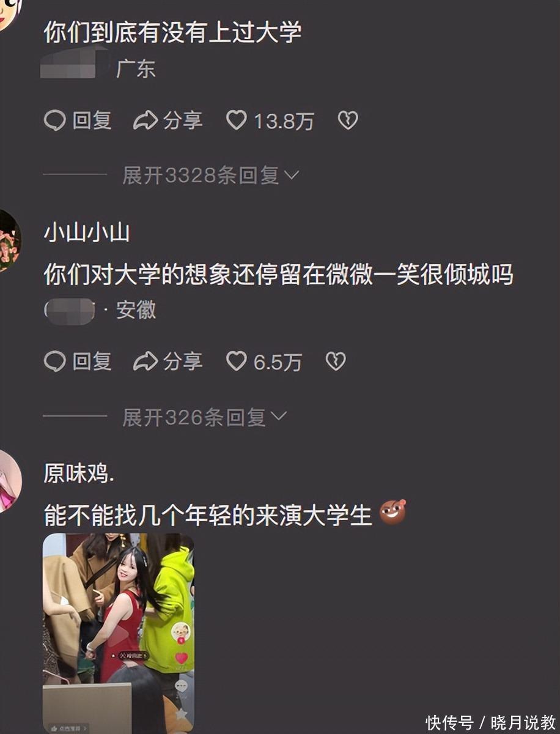This screenshot has width=560, height=734.
Task: Select comment text 你们到底有没有上过大学
Action: [x=172, y=32]
